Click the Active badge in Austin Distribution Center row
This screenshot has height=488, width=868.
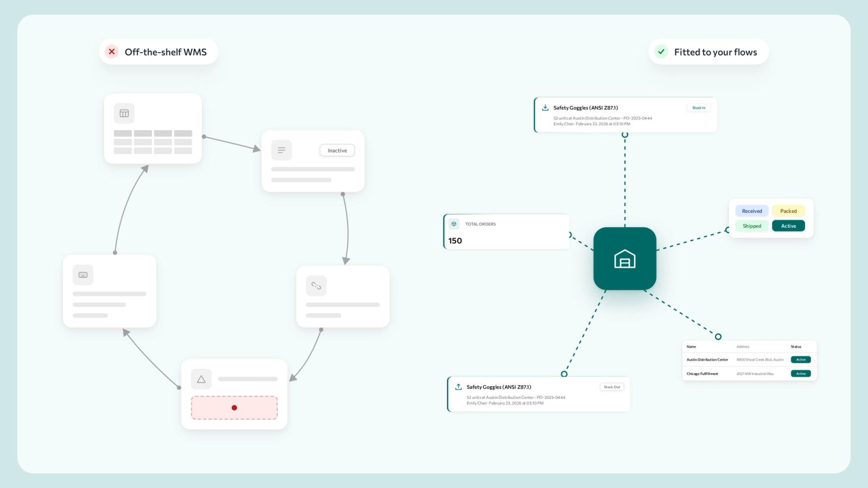801,359
